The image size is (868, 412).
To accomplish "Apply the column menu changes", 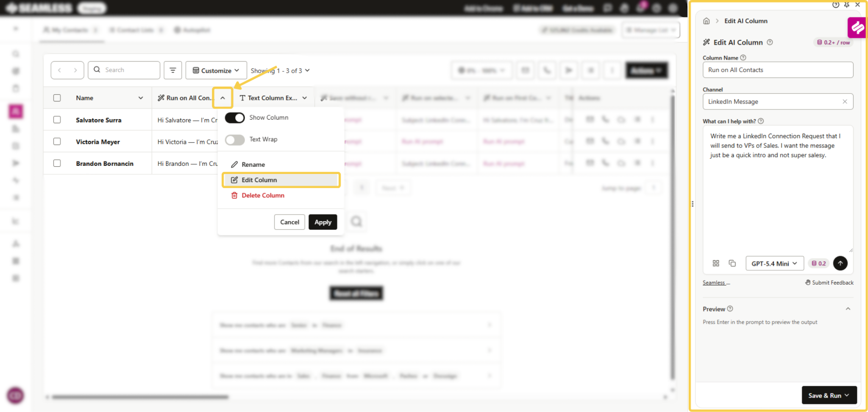I will click(323, 222).
